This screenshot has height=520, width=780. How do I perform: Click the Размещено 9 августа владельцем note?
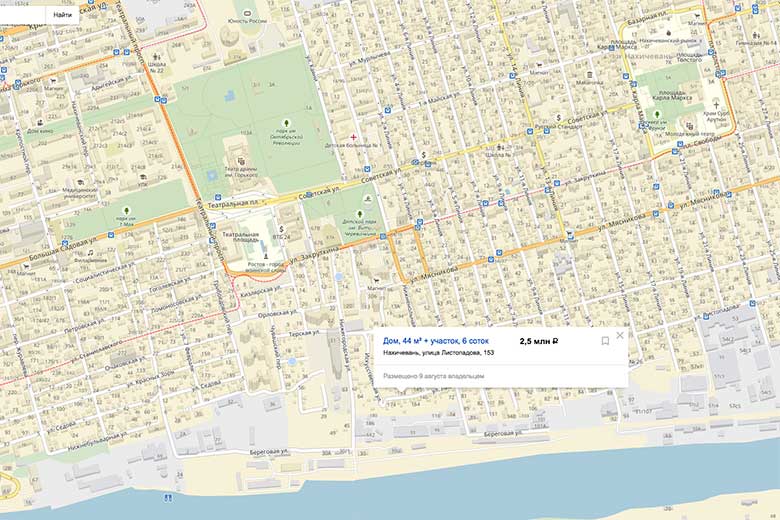click(x=433, y=376)
